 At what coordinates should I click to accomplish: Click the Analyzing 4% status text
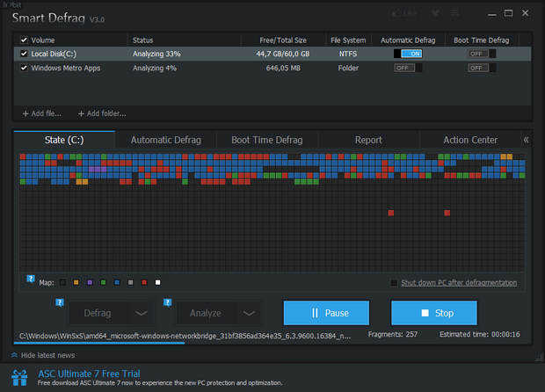155,68
